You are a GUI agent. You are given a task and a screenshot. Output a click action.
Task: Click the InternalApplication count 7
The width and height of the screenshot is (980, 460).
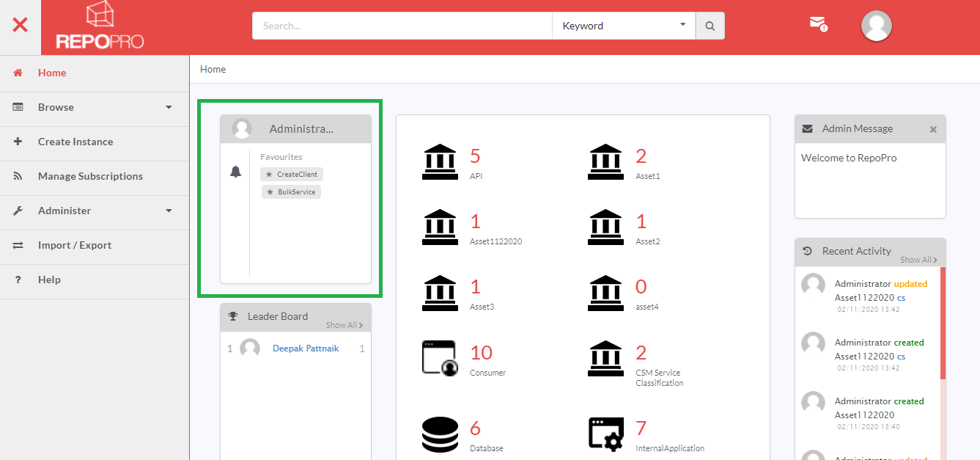click(x=641, y=428)
